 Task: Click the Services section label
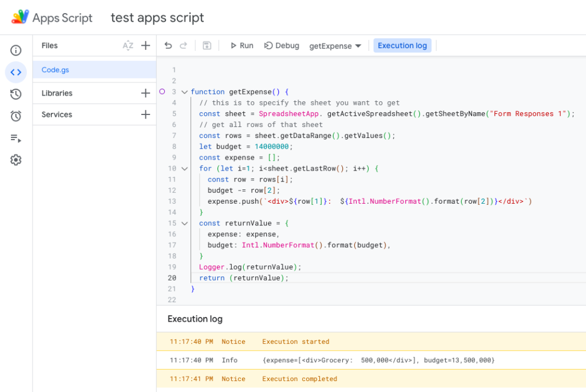[57, 114]
